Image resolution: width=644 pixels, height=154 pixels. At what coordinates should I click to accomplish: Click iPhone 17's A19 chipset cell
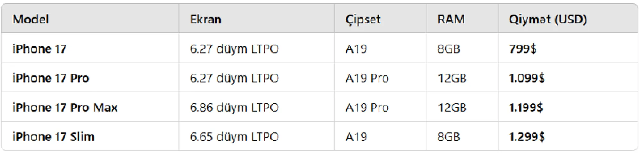[356, 49]
